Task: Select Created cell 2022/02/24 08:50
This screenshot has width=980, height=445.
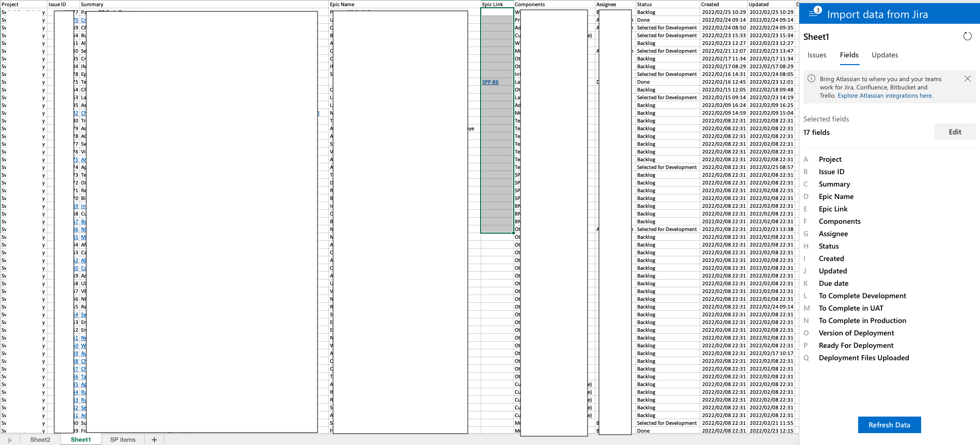Action: 724,27
